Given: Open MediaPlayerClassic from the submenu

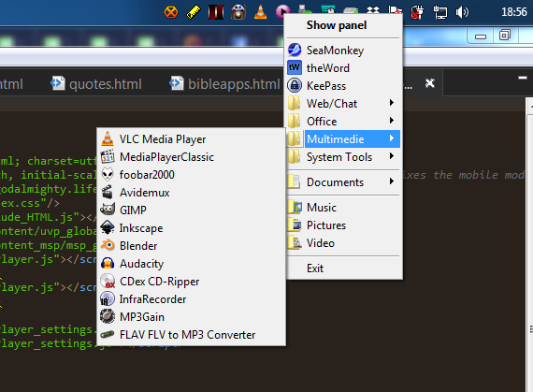Looking at the screenshot, I should (x=191, y=157).
